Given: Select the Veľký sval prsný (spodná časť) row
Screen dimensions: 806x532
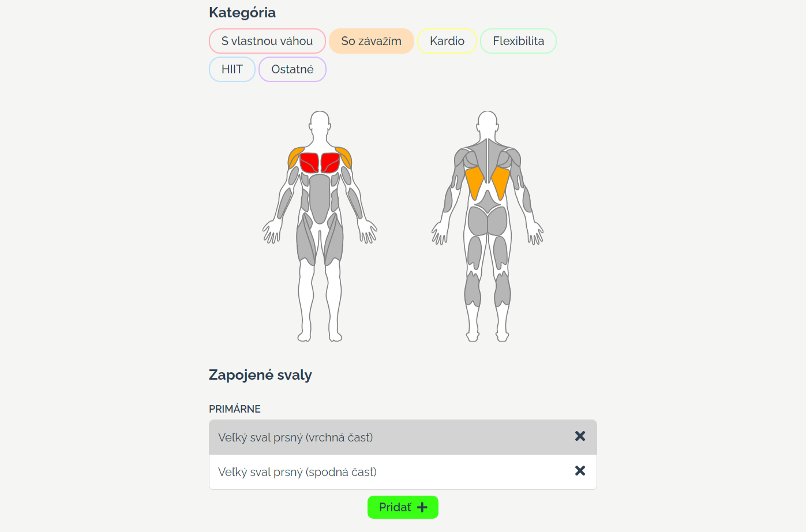Looking at the screenshot, I should tap(403, 472).
